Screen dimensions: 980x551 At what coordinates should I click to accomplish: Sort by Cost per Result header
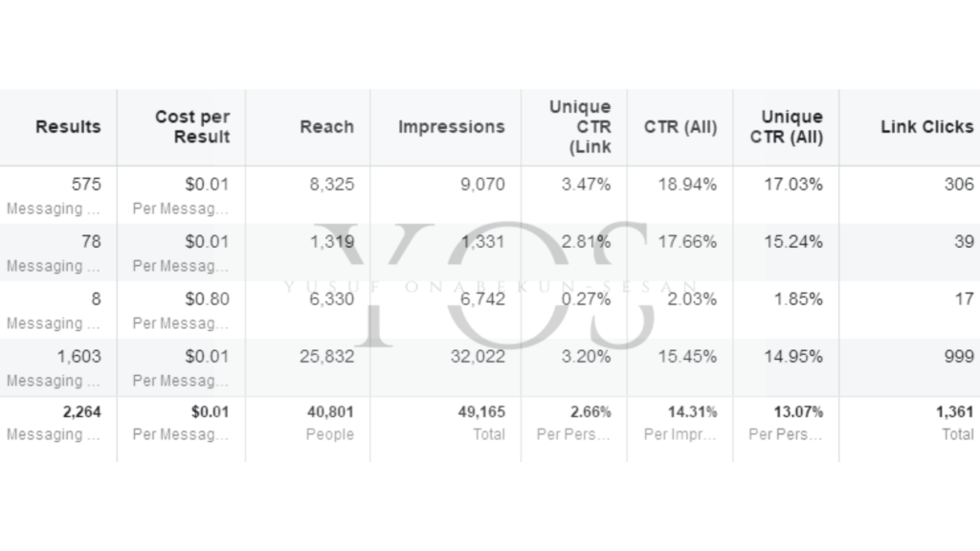click(192, 127)
